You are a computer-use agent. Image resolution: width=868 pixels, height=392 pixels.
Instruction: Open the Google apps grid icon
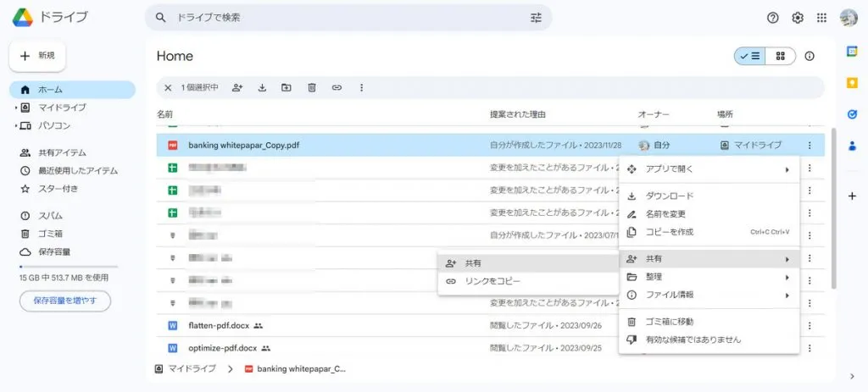[821, 18]
